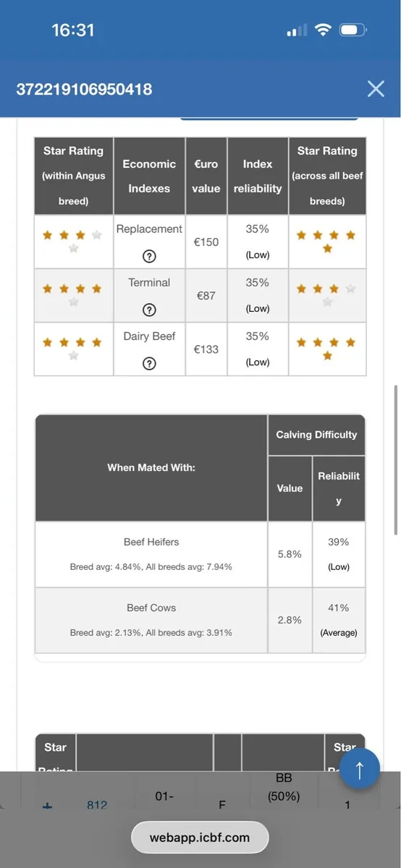Tap the Calving Difficulty column header
The image size is (401, 868).
tap(316, 435)
